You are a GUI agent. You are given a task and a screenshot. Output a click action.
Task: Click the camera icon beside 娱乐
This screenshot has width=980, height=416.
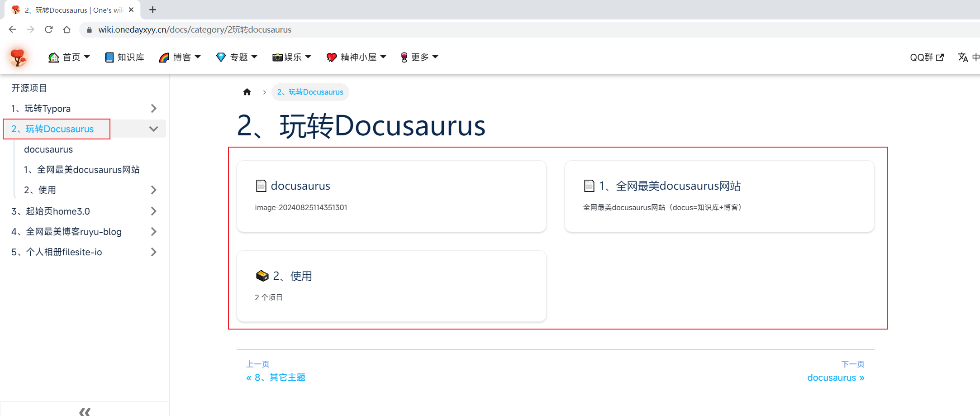[277, 57]
